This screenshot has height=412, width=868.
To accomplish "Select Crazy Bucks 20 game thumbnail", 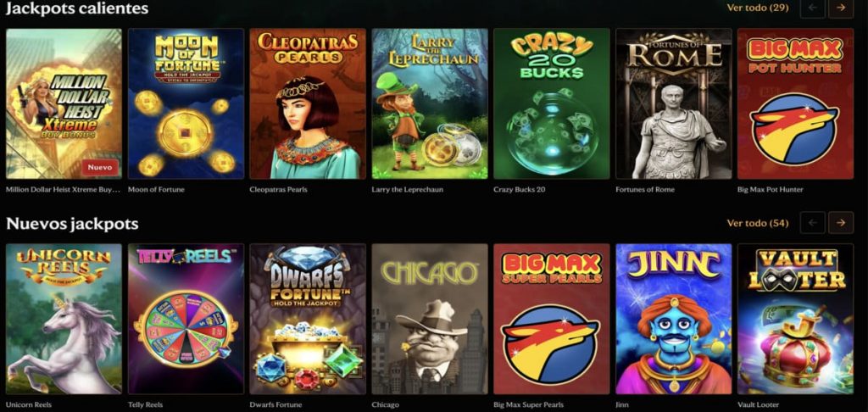I will tap(551, 103).
